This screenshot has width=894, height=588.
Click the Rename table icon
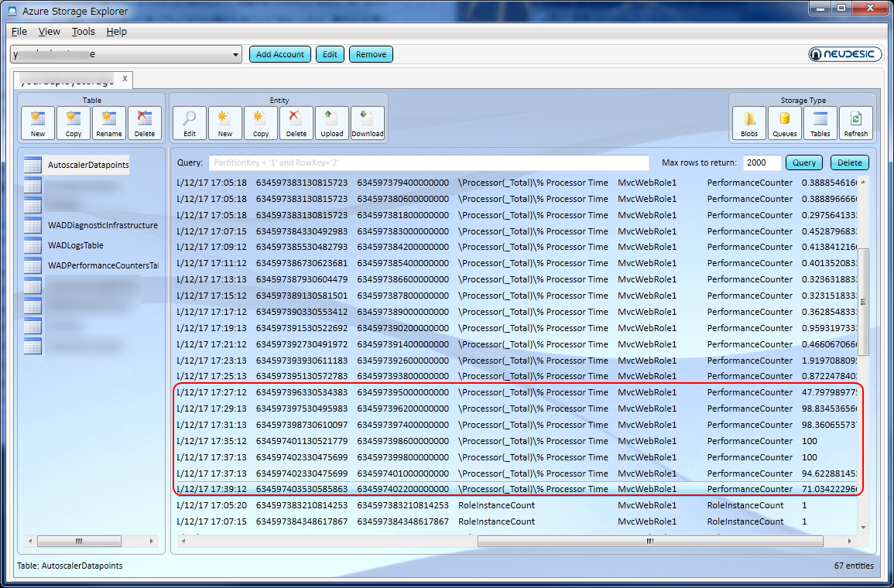pos(109,123)
